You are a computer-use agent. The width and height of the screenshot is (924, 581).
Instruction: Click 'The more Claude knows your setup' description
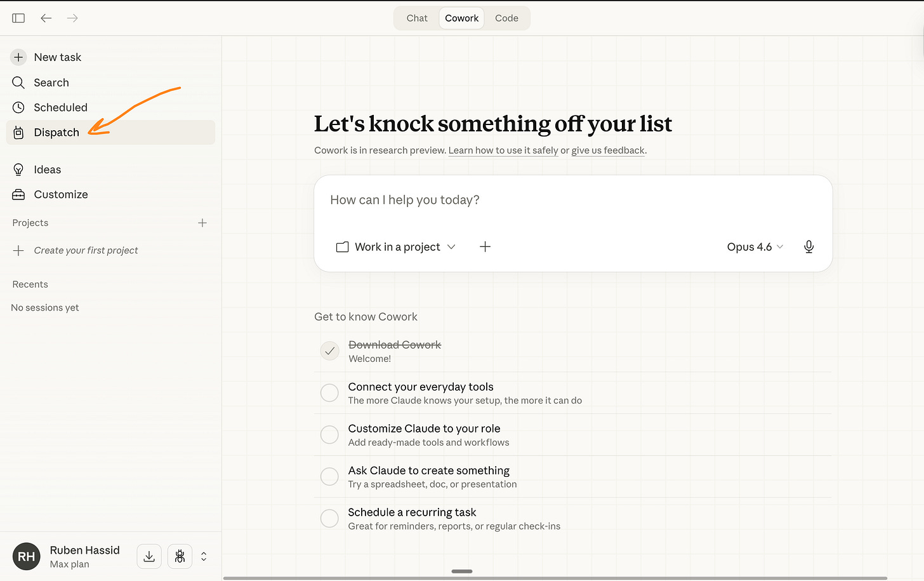(x=465, y=401)
